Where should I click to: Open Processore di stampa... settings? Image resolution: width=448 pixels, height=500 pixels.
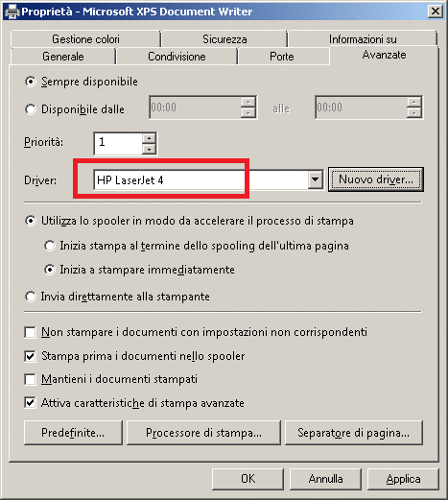203,433
